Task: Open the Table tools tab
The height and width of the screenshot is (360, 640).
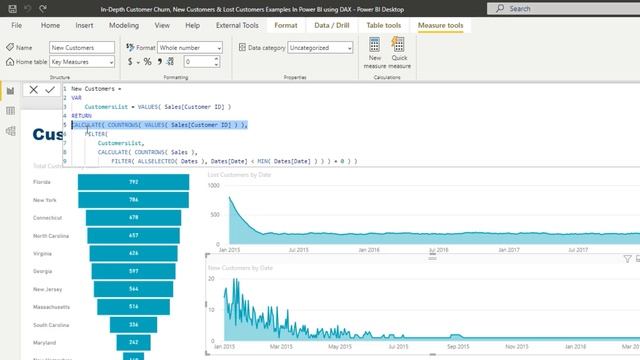Action: pyautogui.click(x=384, y=25)
